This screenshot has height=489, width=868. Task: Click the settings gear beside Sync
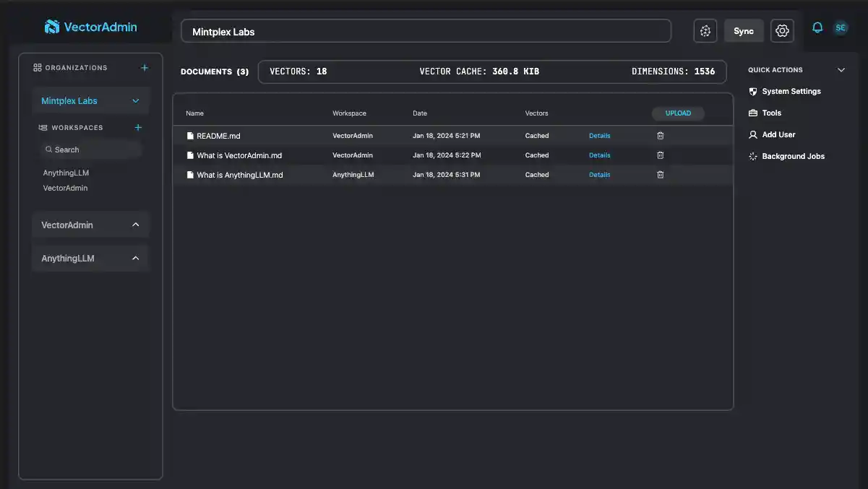(781, 30)
